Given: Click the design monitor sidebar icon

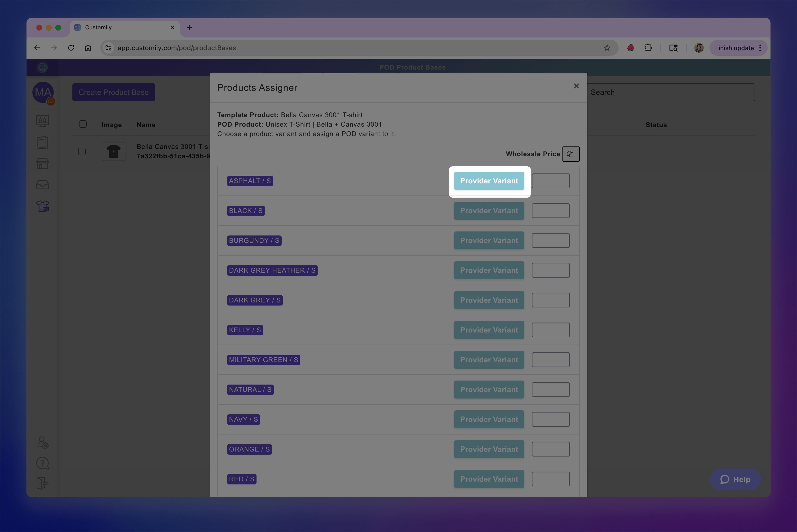Looking at the screenshot, I should click(43, 121).
